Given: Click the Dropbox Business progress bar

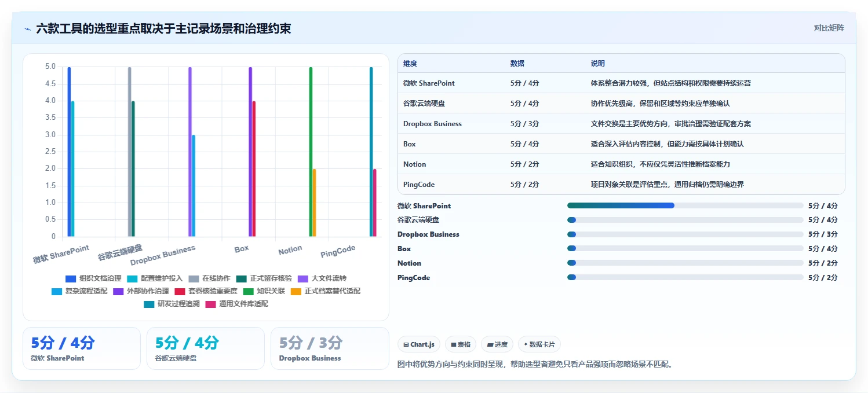Looking at the screenshot, I should pyautogui.click(x=685, y=234).
